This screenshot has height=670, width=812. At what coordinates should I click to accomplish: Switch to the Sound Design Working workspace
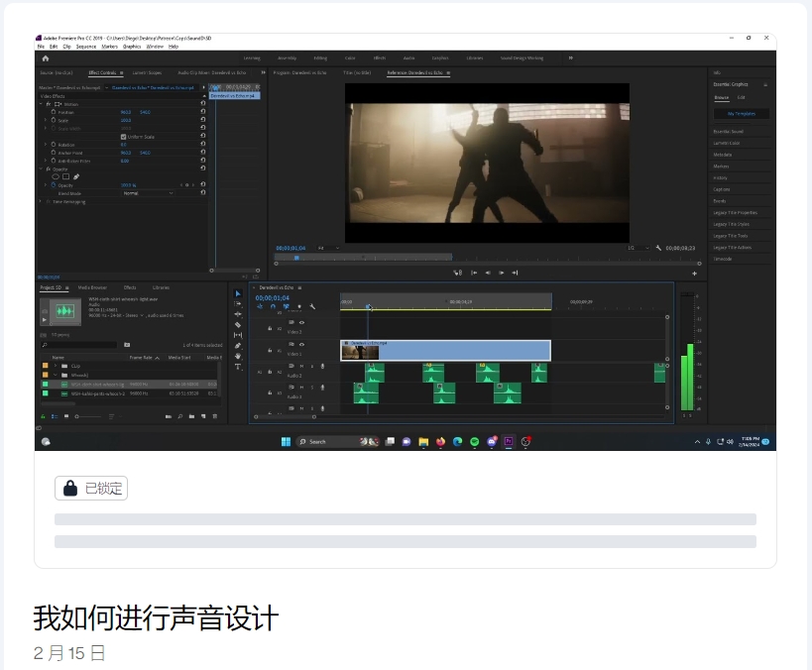coord(522,58)
